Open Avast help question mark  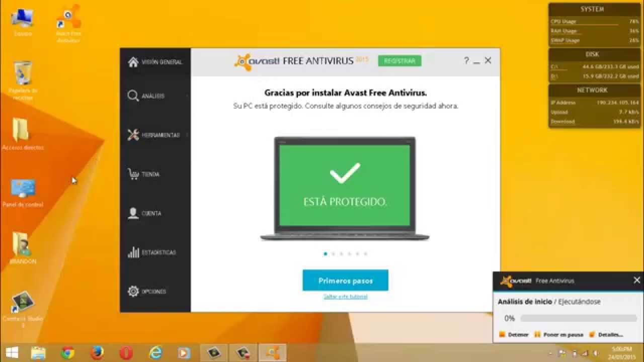pos(466,61)
